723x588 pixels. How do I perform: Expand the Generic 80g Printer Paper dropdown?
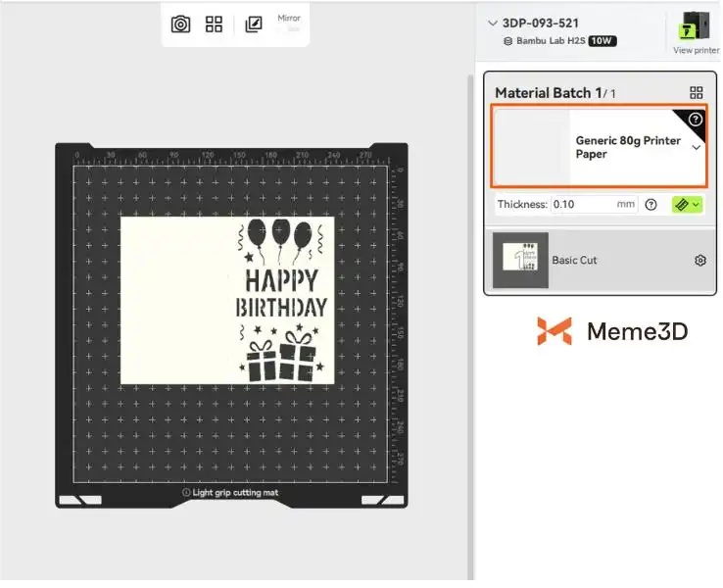tap(697, 148)
